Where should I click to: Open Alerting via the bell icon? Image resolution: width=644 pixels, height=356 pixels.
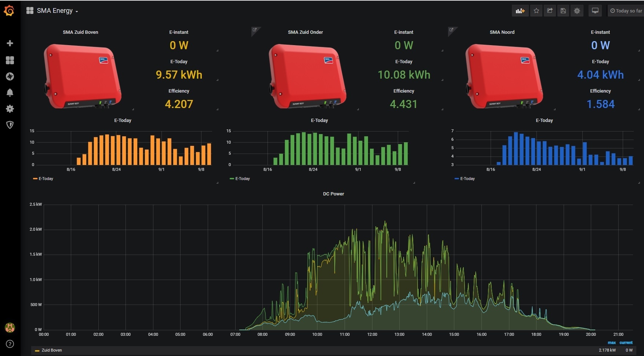coord(10,93)
